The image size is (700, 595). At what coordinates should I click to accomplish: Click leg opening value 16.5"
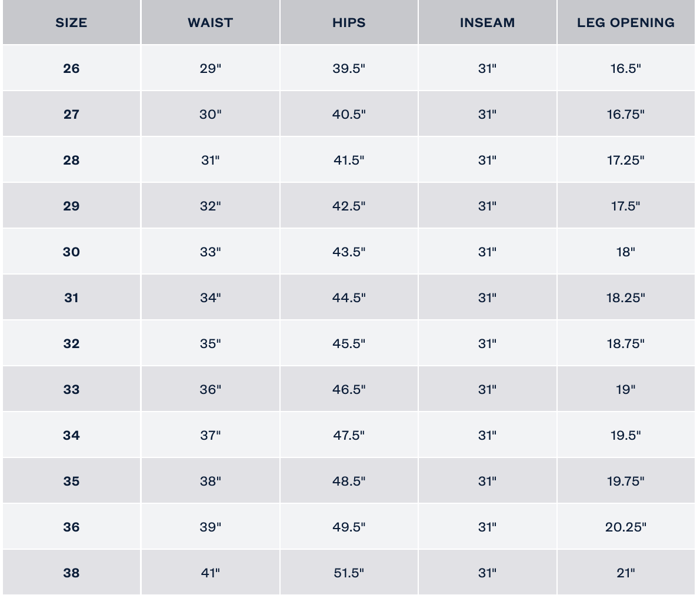click(x=625, y=69)
